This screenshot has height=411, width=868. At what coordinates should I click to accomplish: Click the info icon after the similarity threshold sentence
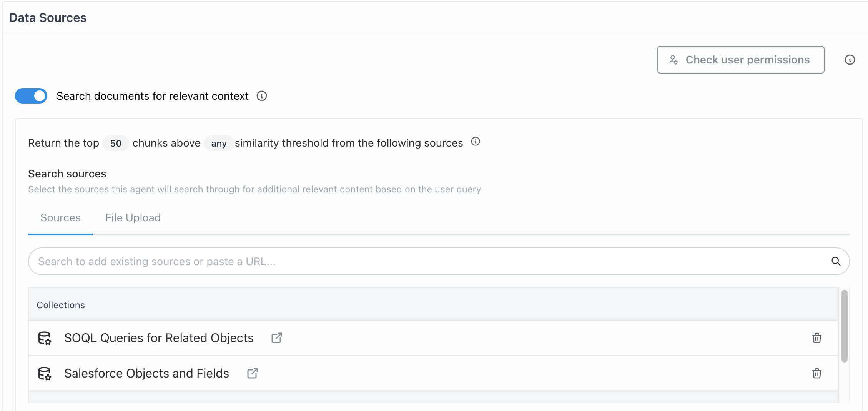click(476, 142)
